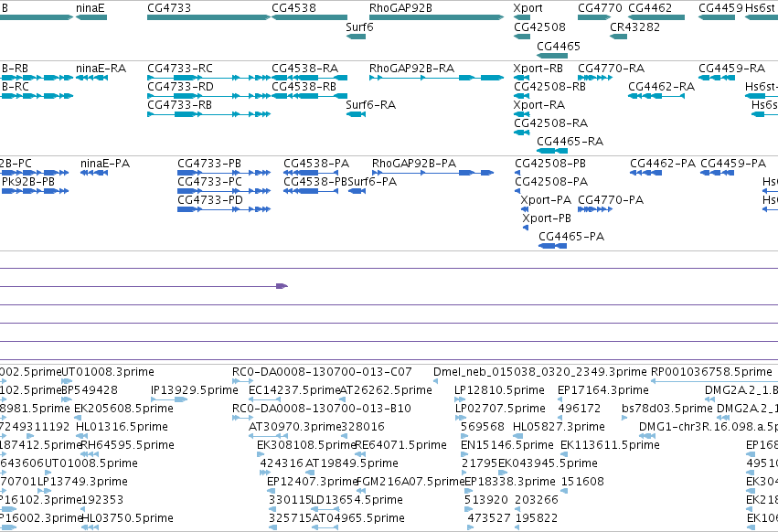Click the CG4733 gene bar

point(208,17)
